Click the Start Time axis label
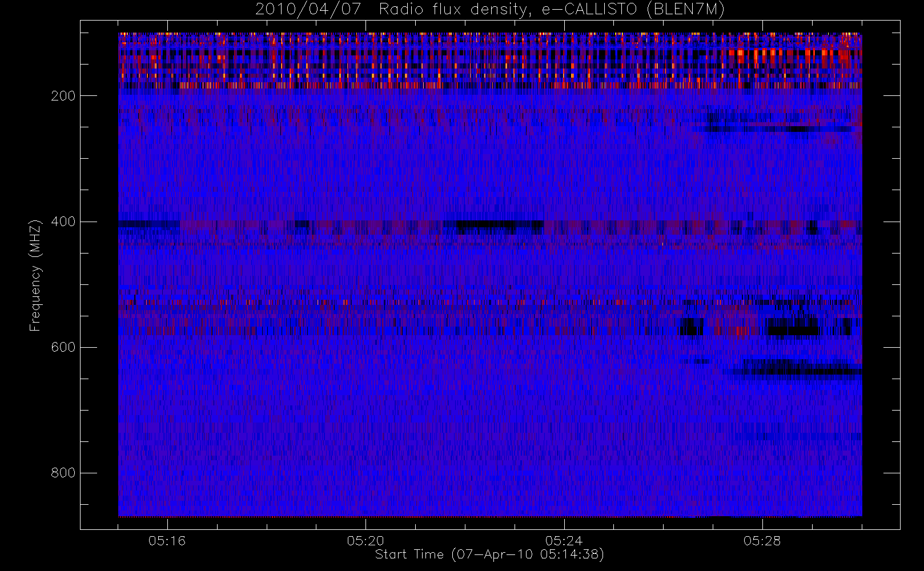 [489, 554]
